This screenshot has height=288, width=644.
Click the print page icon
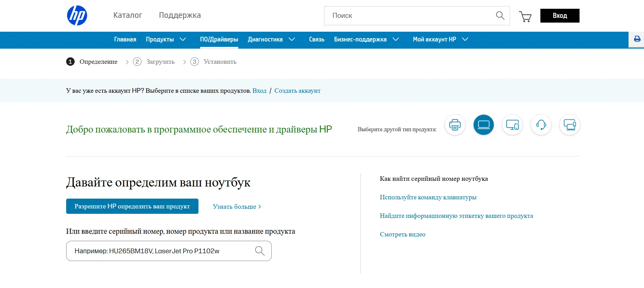[x=637, y=39]
